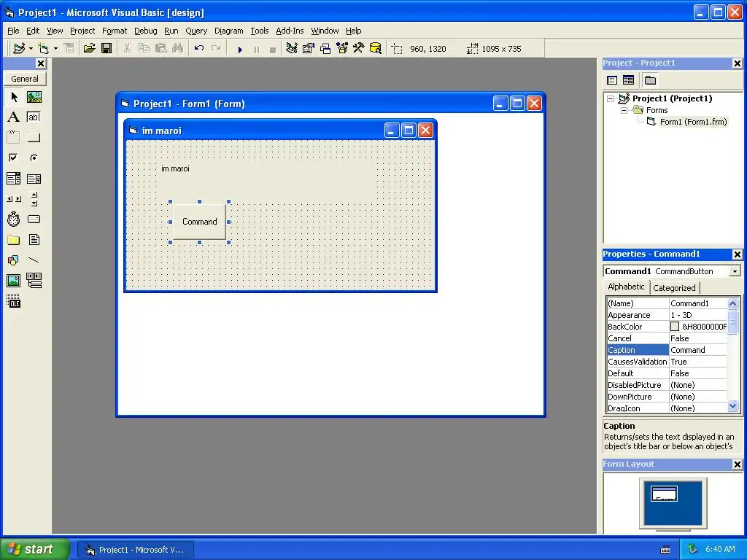Open Add Form dropdown arrow
Image resolution: width=747 pixels, height=560 pixels.
coord(55,49)
